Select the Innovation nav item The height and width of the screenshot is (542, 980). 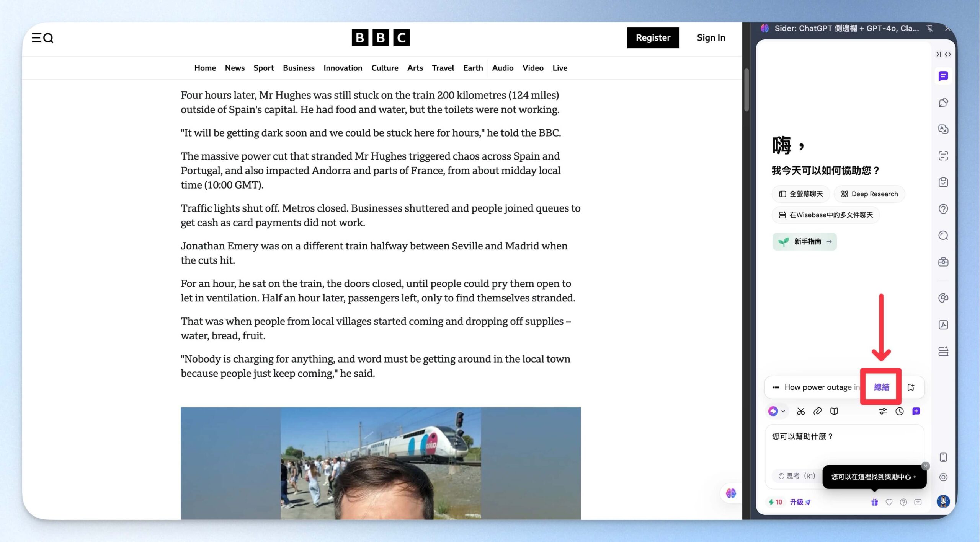343,68
